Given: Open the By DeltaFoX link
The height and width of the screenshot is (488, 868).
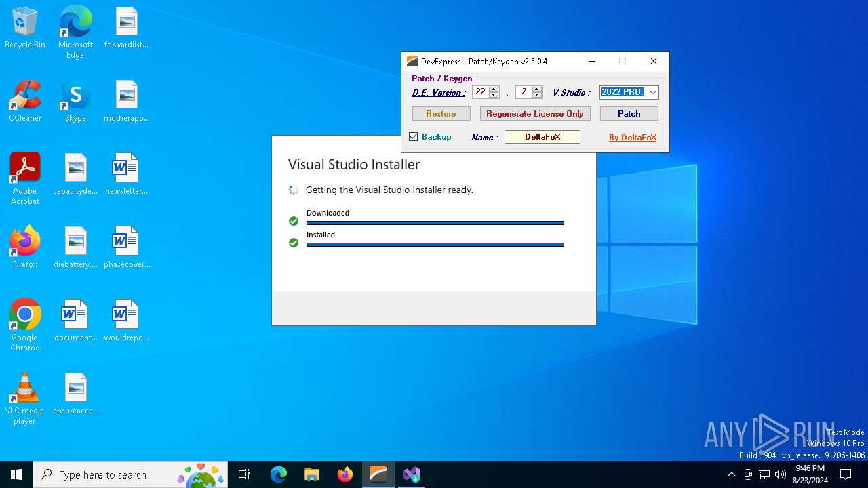Looking at the screenshot, I should point(633,138).
